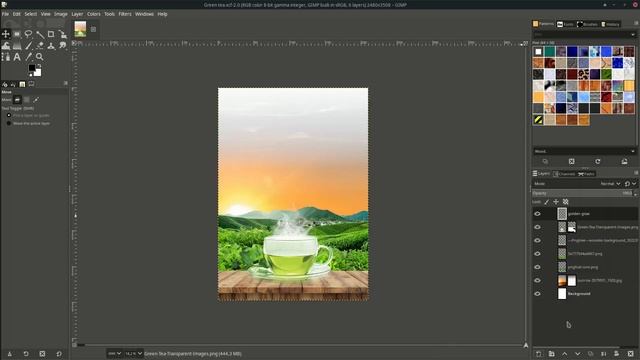Select the Fuzzy Select magic wand tool

(x=40, y=34)
